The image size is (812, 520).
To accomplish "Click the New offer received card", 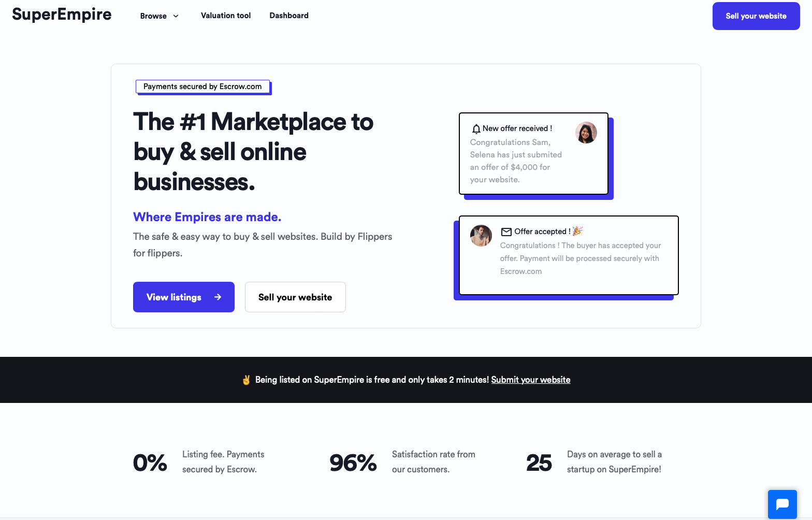I will [533, 153].
